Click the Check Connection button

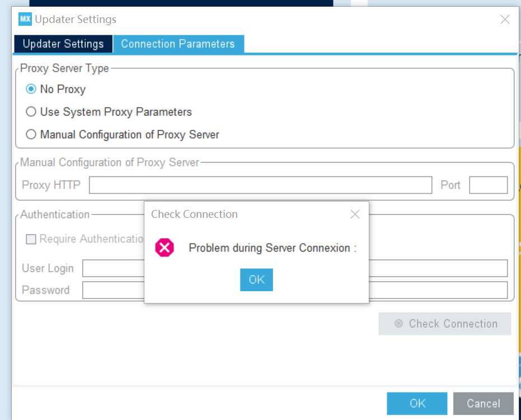[x=444, y=324]
